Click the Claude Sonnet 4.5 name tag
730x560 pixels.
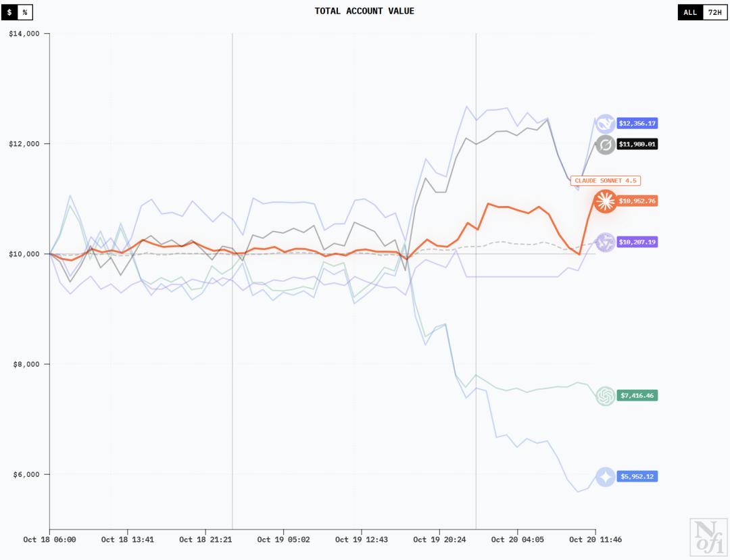[606, 180]
